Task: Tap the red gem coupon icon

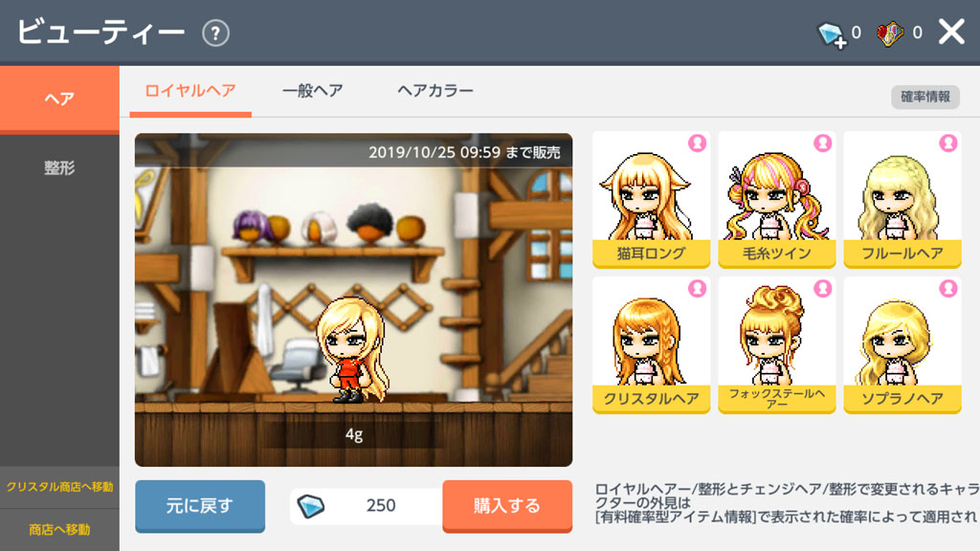Action: [890, 33]
